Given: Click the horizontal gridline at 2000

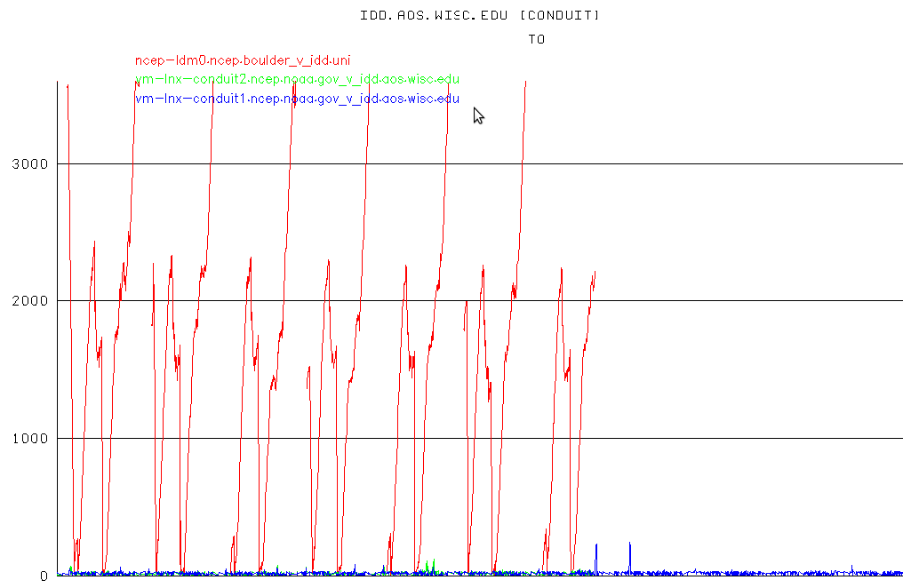Looking at the screenshot, I should (711, 301).
